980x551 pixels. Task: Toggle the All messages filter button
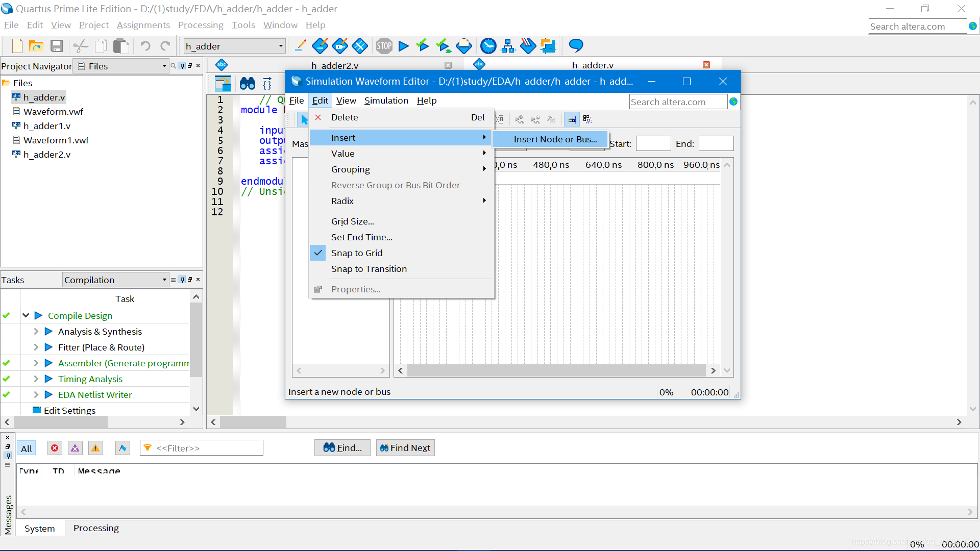[27, 448]
